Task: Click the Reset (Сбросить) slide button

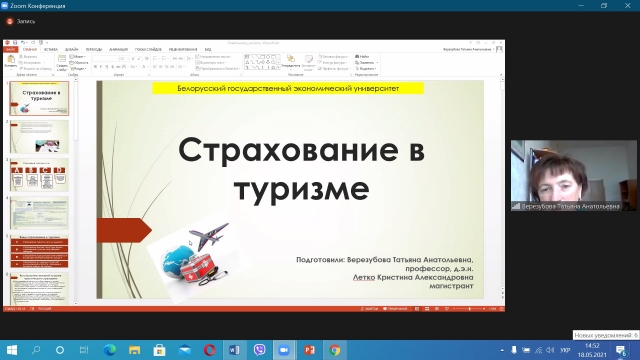Action: [79, 62]
